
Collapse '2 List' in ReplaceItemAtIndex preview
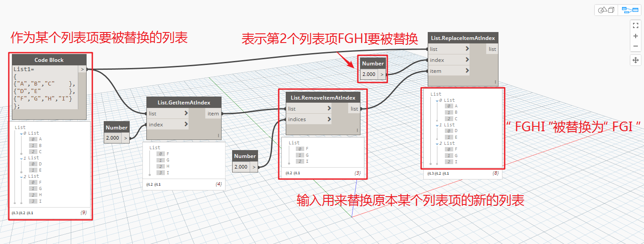click(437, 144)
